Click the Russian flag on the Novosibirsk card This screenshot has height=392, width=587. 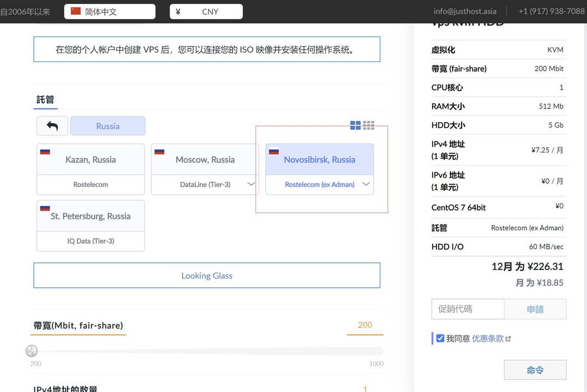pos(273,153)
